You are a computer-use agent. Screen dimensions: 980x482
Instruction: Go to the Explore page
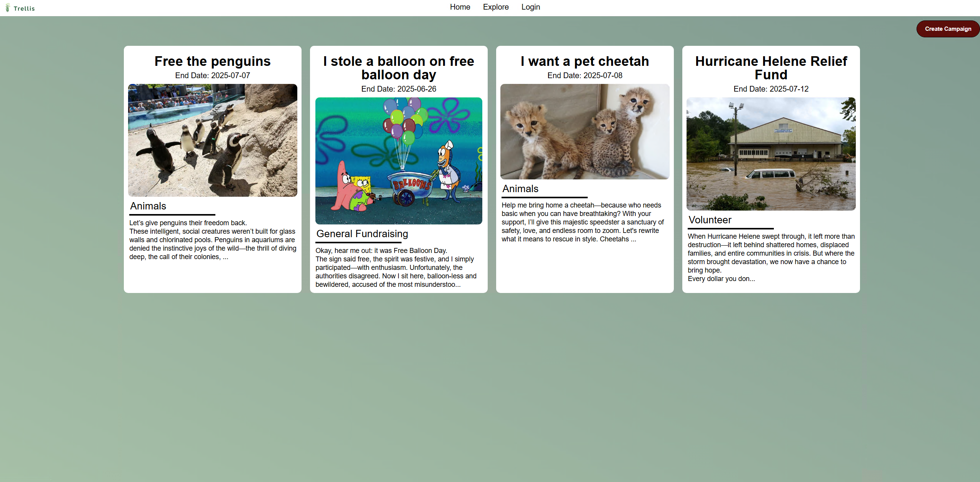496,7
